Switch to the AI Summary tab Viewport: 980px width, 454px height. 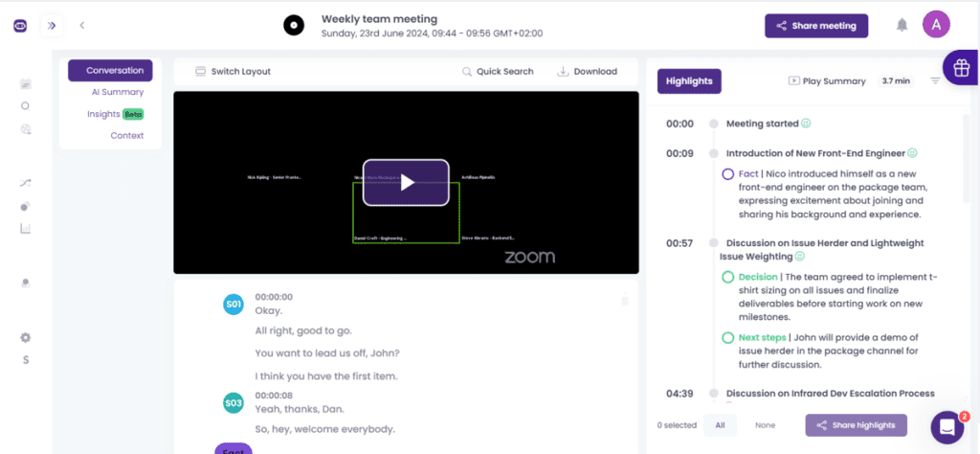point(117,92)
